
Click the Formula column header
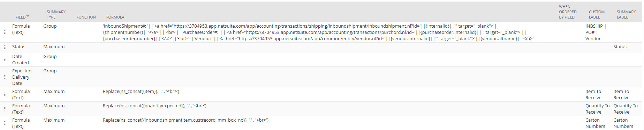pos(115,17)
